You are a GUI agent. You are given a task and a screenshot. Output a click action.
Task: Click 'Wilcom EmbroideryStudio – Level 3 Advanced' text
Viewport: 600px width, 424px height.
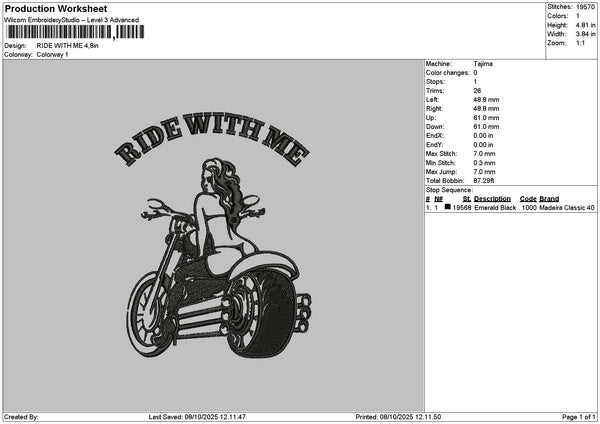tap(71, 20)
